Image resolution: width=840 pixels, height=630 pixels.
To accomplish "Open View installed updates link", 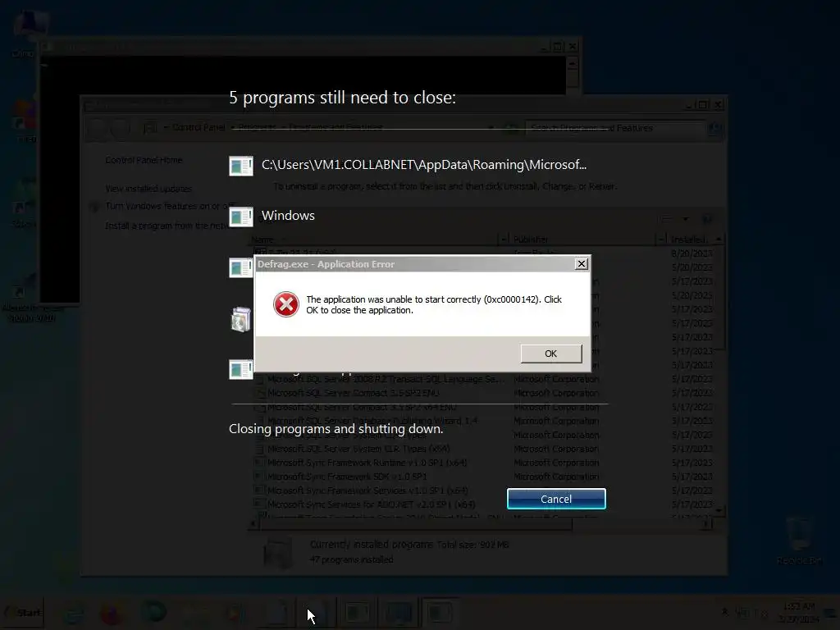I will click(148, 189).
